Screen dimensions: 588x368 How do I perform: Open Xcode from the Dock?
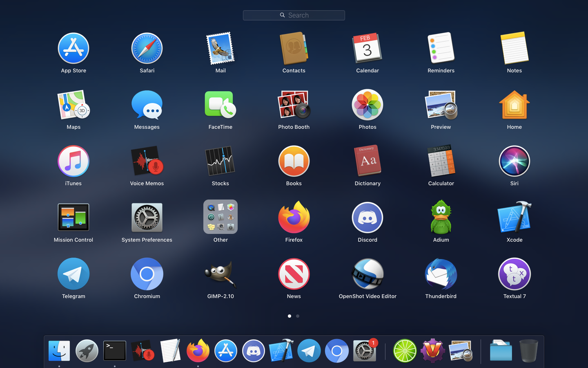(x=281, y=351)
